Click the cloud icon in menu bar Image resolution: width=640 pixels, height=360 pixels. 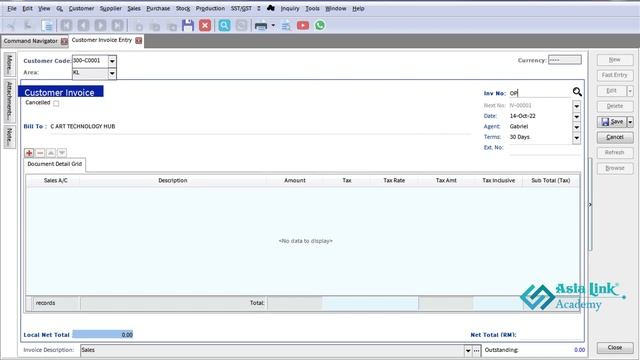click(271, 8)
